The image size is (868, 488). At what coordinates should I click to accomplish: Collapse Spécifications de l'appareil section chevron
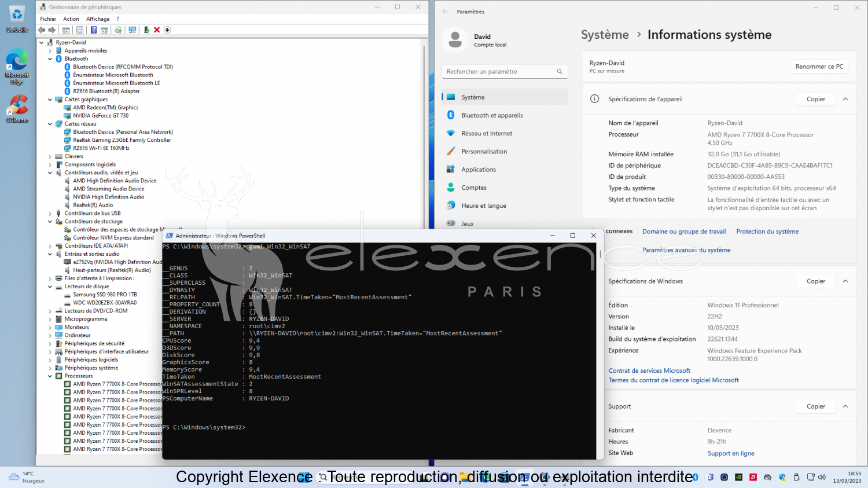coord(845,99)
